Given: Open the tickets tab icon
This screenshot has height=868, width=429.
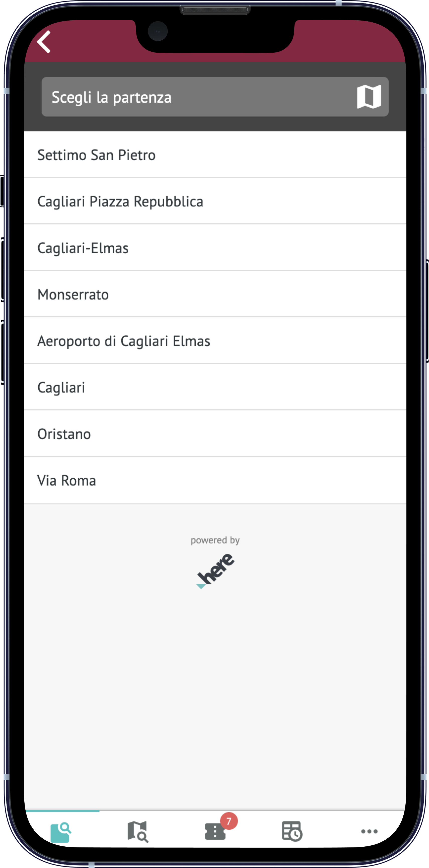Looking at the screenshot, I should click(215, 832).
